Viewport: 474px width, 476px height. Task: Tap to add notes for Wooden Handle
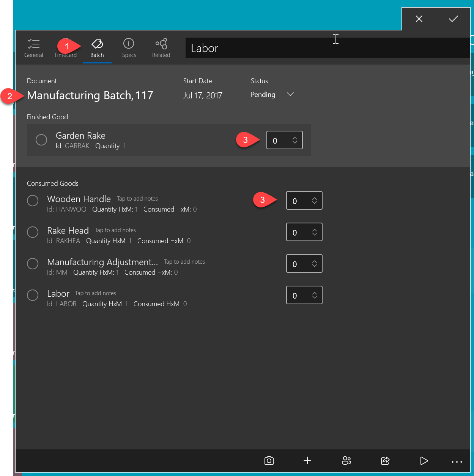point(137,198)
